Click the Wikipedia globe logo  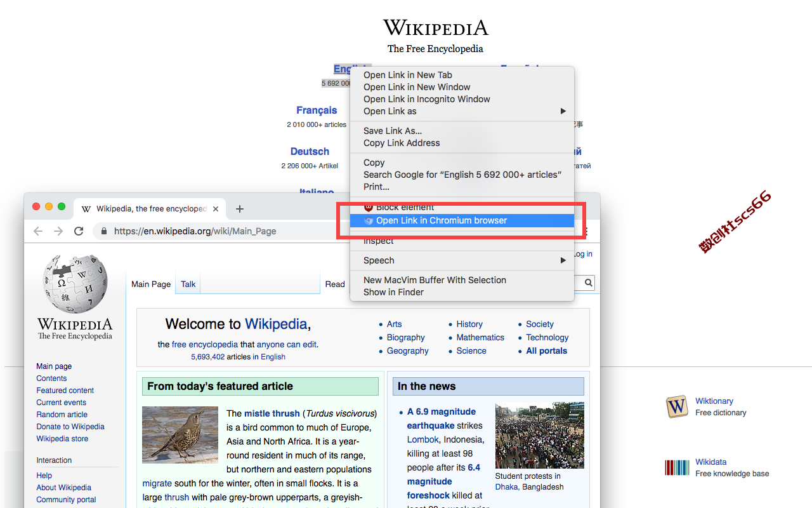pyautogui.click(x=75, y=284)
